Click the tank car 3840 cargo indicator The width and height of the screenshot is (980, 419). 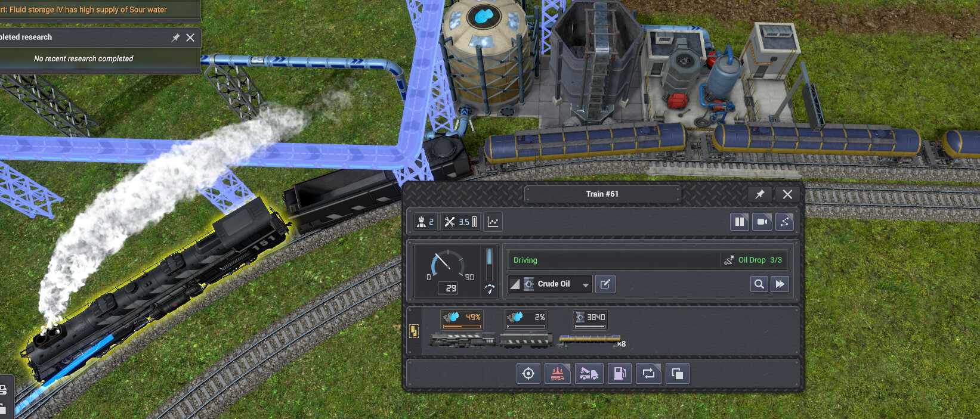tap(590, 319)
